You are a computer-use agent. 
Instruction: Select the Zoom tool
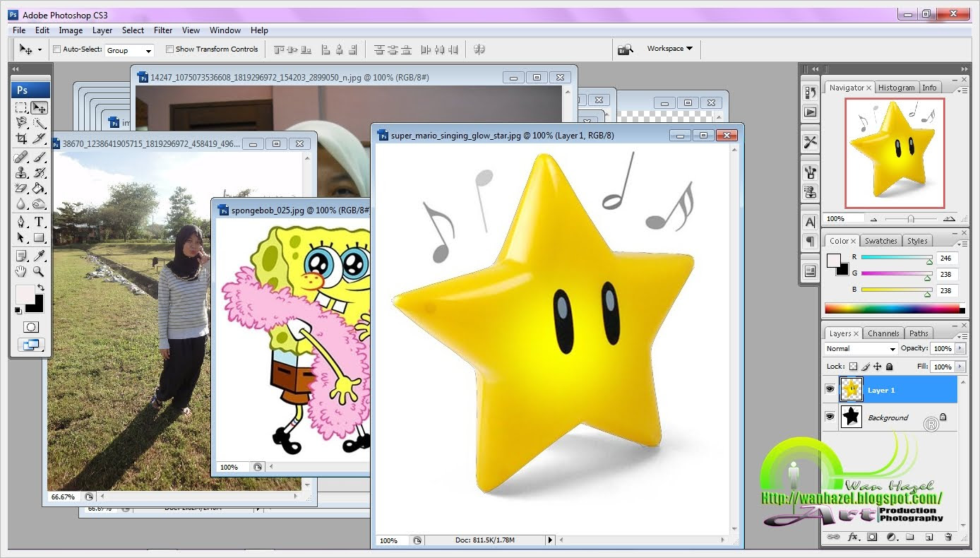[40, 271]
